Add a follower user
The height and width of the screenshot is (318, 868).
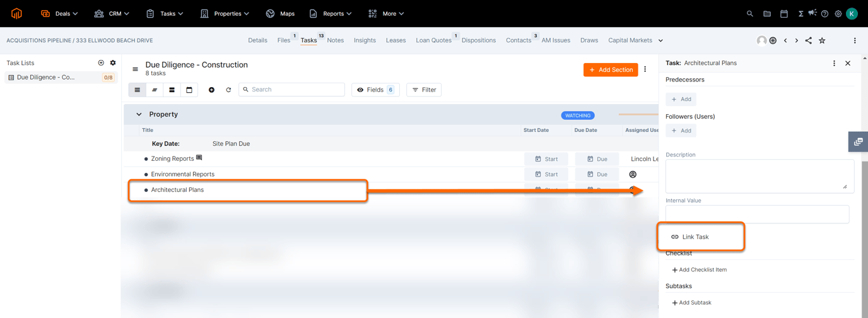(681, 131)
